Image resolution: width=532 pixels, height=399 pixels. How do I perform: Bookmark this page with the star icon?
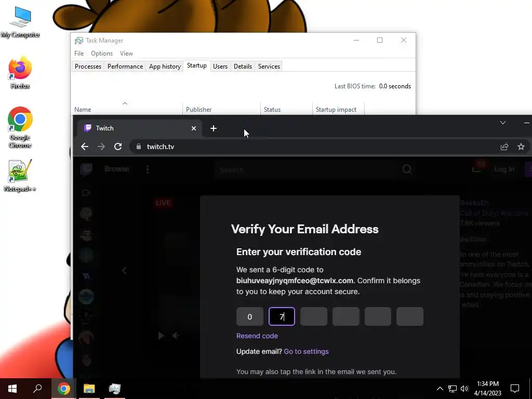point(521,147)
